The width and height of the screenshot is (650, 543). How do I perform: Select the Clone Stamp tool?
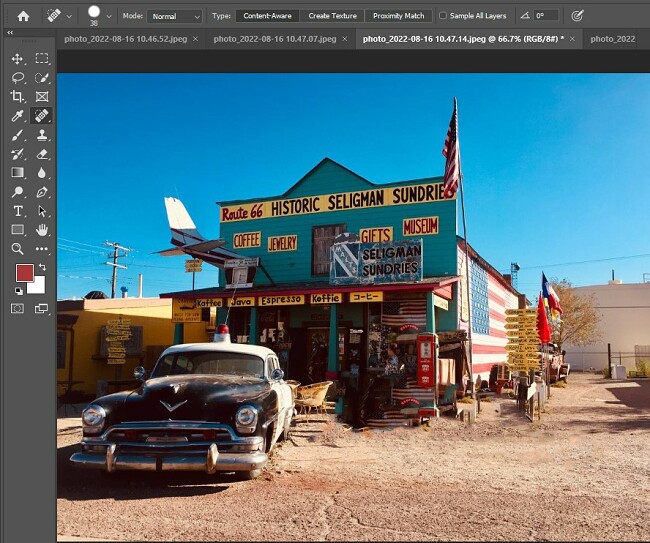click(41, 135)
